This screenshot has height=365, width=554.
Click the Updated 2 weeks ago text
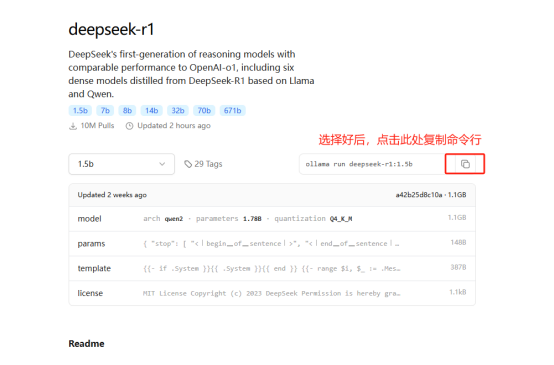112,195
